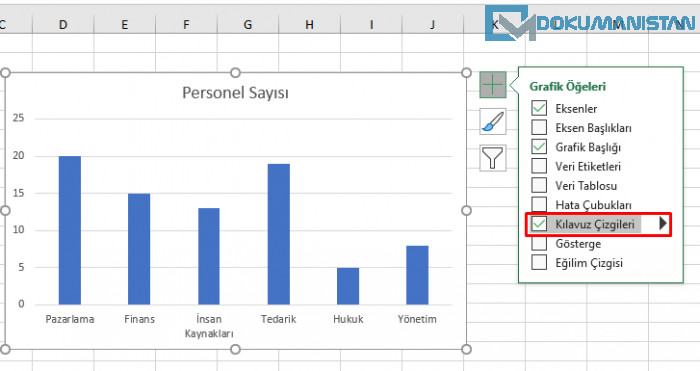Click the Pazarlama axis label
Viewport: 700px width, 371px height.
[70, 319]
